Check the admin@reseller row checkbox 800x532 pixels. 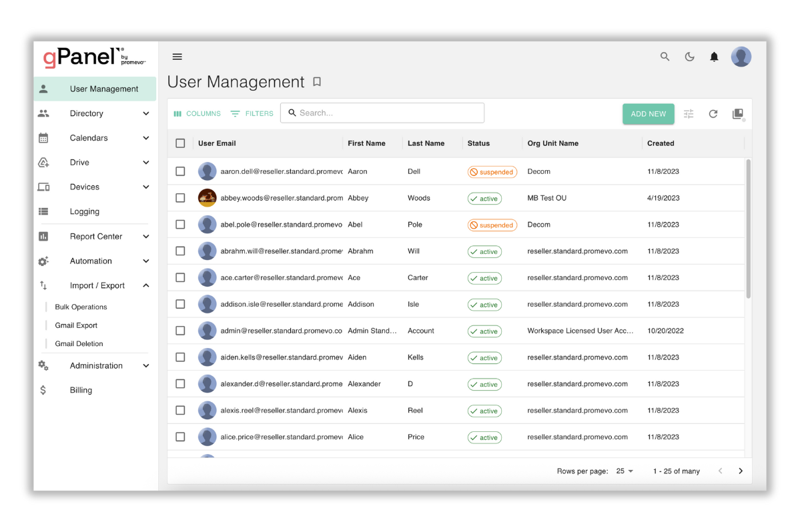click(180, 331)
